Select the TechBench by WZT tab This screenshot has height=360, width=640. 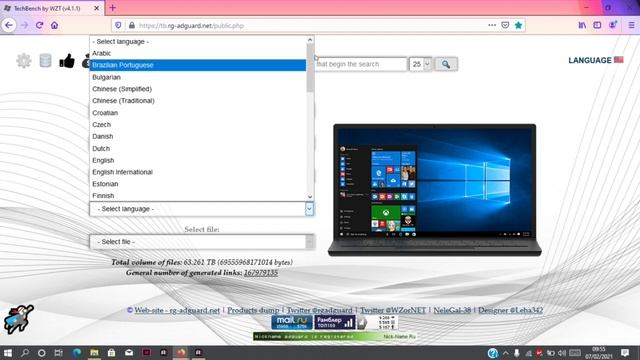click(x=52, y=8)
